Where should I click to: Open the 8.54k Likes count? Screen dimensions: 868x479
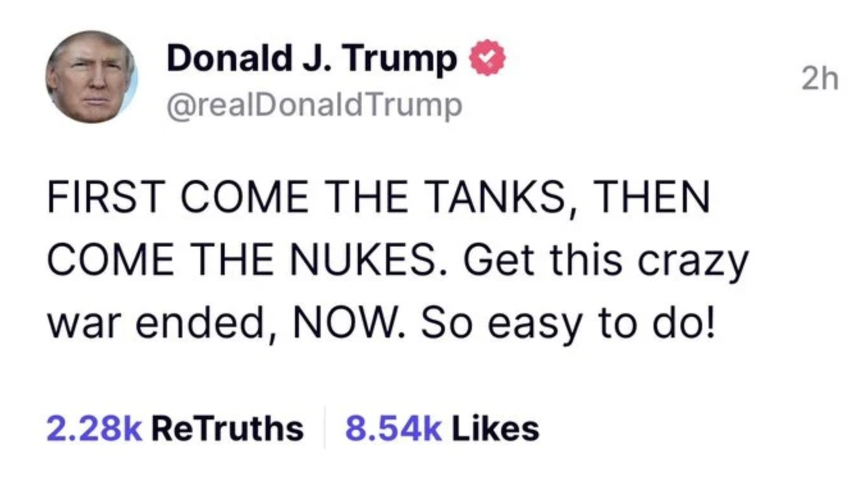(x=442, y=428)
